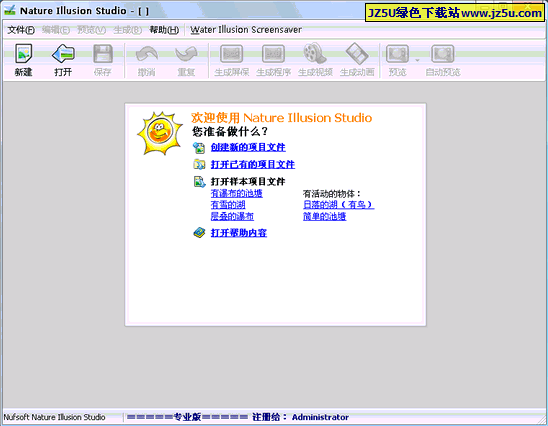This screenshot has height=426, width=548.
Task: Click the 重复 (Redo) arrow icon
Action: 186,54
